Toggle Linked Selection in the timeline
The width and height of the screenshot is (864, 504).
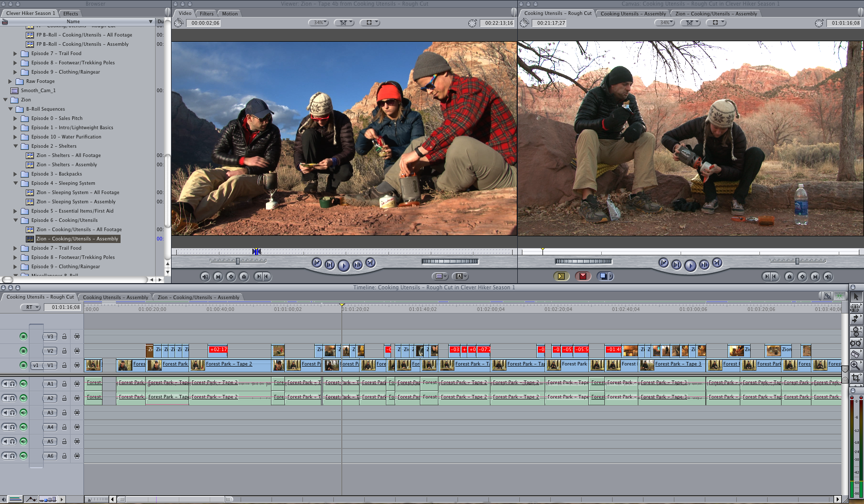[x=827, y=296]
